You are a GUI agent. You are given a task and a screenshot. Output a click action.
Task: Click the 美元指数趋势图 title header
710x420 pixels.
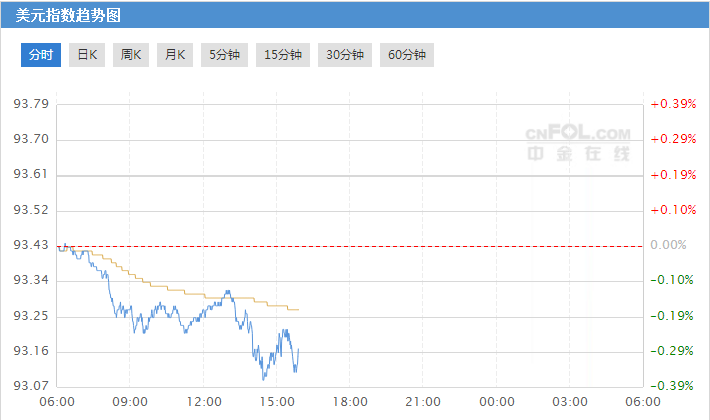coord(68,15)
